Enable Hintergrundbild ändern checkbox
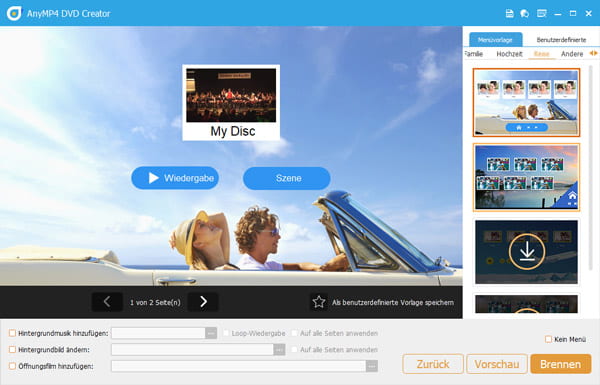The height and width of the screenshot is (385, 600). 12,349
